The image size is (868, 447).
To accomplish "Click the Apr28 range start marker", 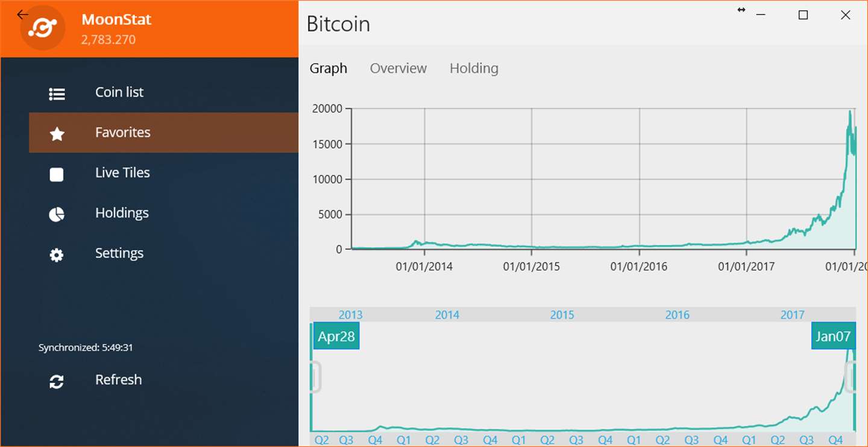I will pos(336,336).
